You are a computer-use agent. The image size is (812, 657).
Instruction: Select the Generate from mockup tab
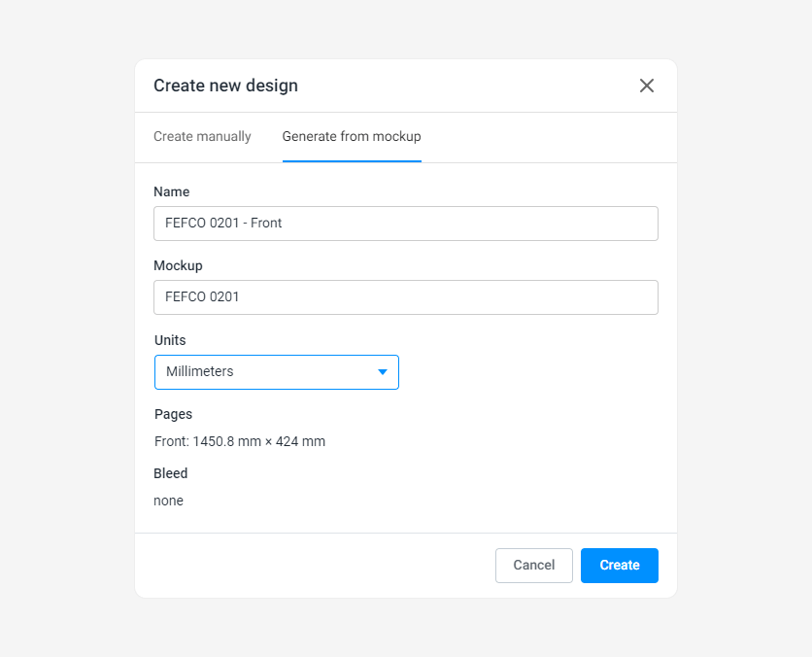click(351, 136)
